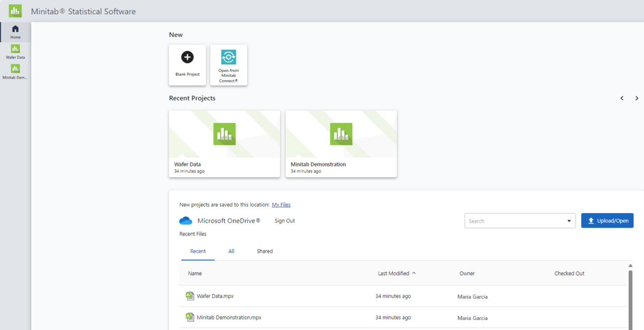
Task: Open the Wafer Data recent project card
Action: click(224, 144)
